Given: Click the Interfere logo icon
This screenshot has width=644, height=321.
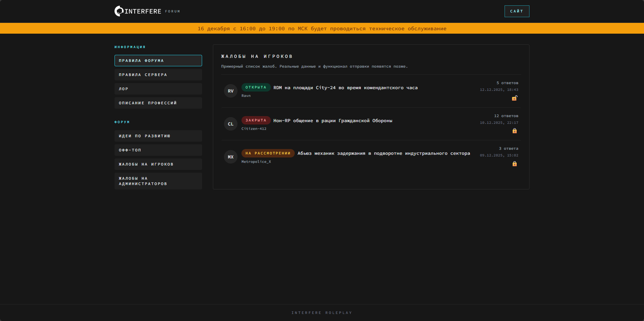Looking at the screenshot, I should (119, 11).
